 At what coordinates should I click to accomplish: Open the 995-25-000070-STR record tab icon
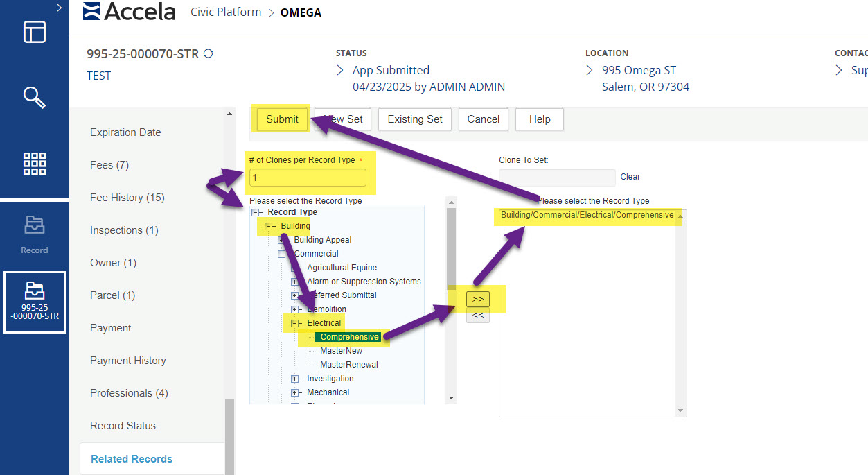tap(35, 302)
